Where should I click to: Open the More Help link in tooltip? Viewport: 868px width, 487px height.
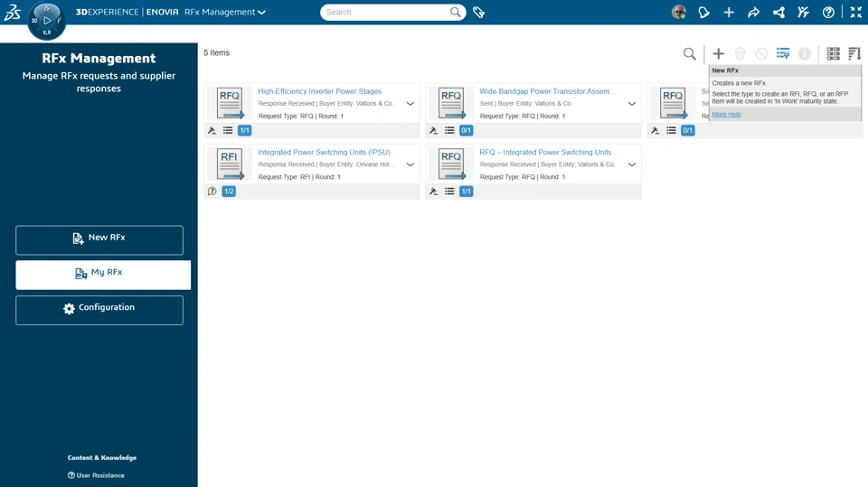coord(726,115)
